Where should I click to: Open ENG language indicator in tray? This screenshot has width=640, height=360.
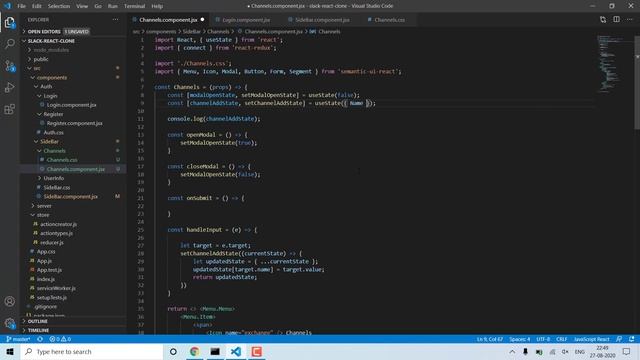[580, 351]
